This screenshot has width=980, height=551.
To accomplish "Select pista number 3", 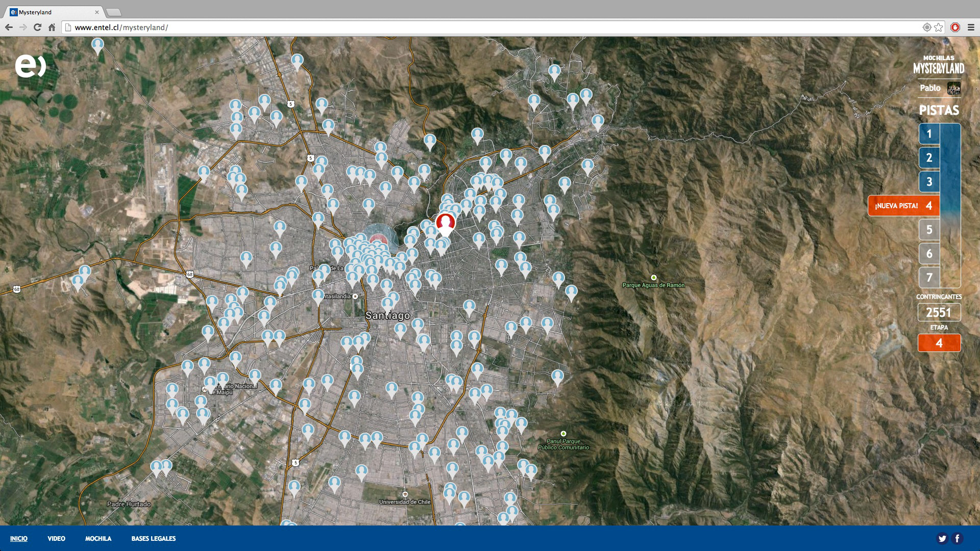I will tap(929, 182).
